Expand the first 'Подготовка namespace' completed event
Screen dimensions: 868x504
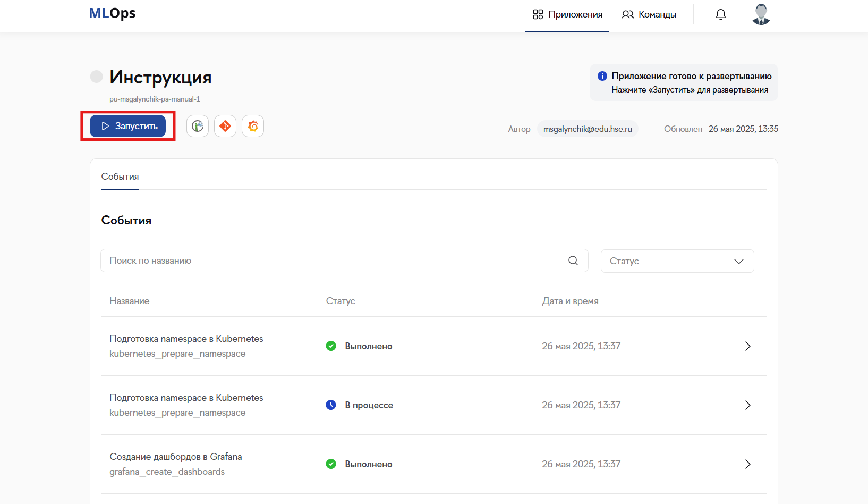tap(747, 346)
